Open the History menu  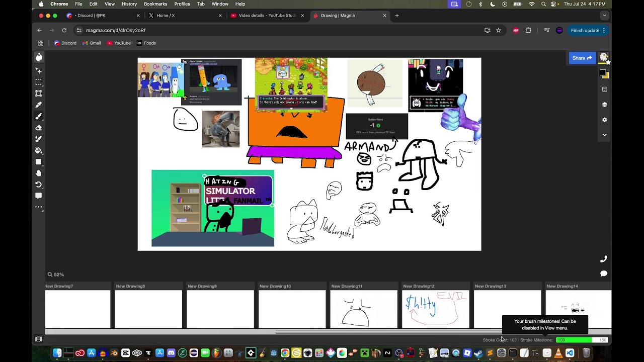tap(129, 4)
